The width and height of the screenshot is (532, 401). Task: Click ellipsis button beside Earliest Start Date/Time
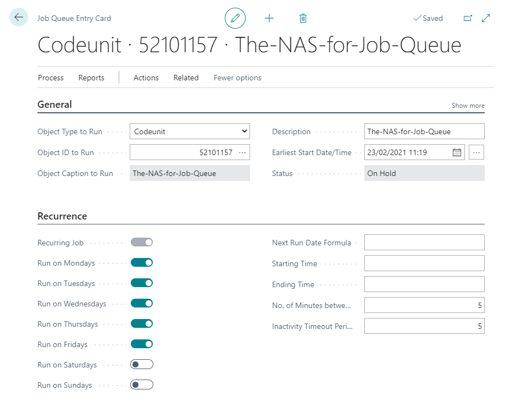click(476, 152)
